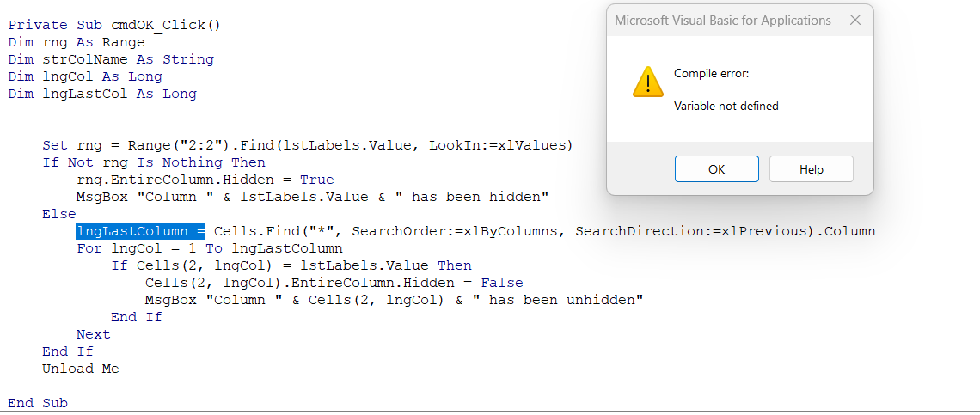The height and width of the screenshot is (415, 980).
Task: Click the Microsoft Visual Basic dialog title
Action: pyautogui.click(x=722, y=21)
